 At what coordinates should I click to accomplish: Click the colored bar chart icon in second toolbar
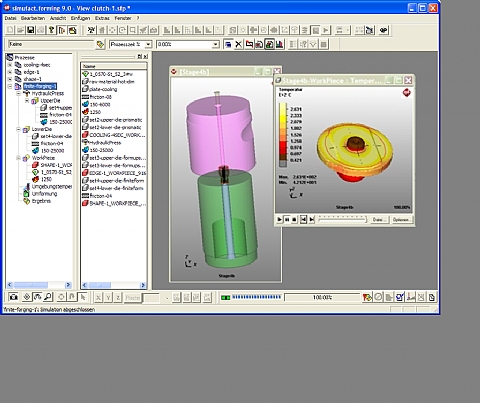(x=279, y=44)
